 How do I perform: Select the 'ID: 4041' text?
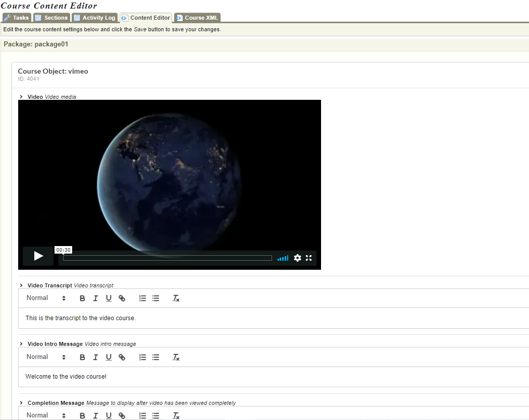29,79
